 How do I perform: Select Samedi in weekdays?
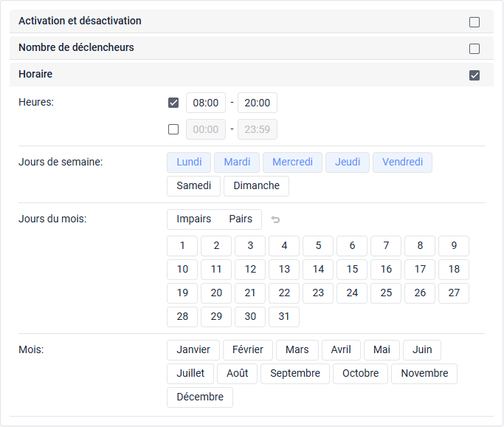click(x=193, y=186)
